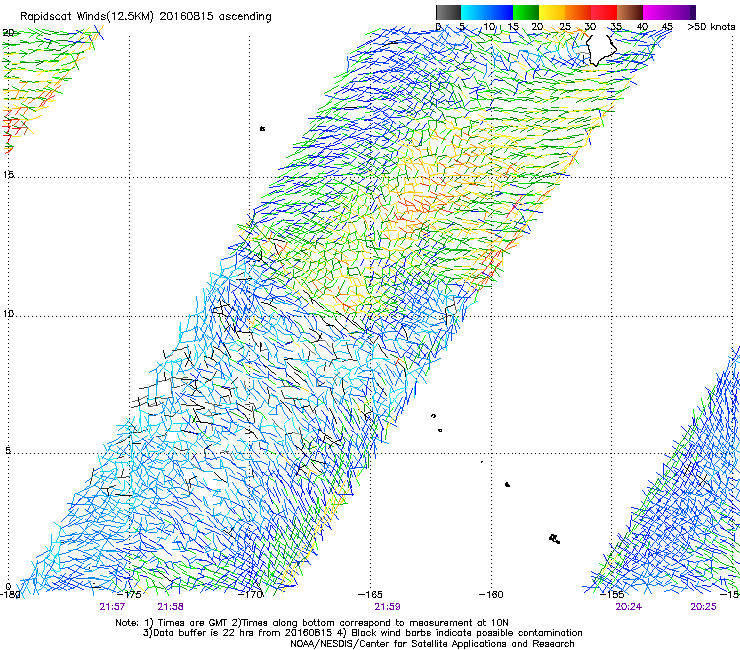Click the 20:24 swath time label

click(x=629, y=607)
